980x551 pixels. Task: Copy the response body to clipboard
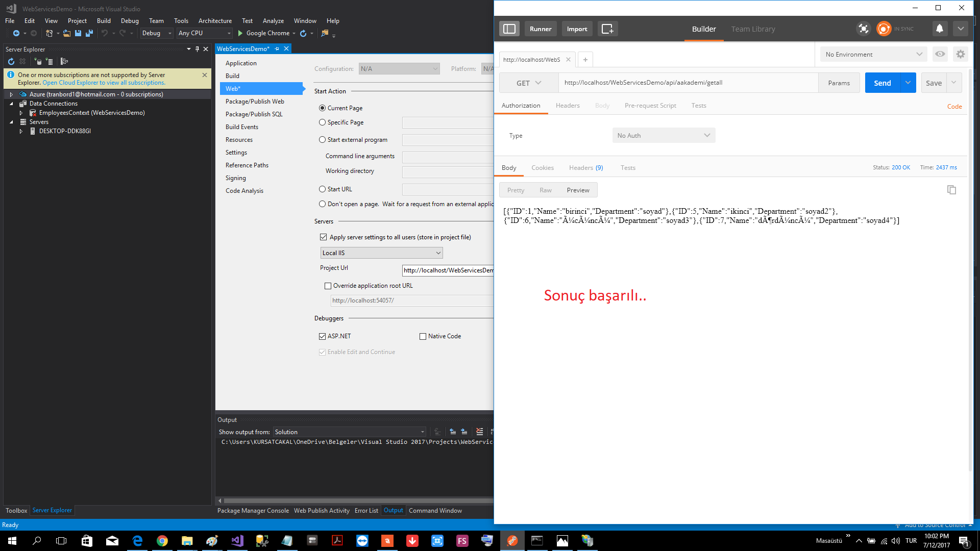[x=951, y=190]
